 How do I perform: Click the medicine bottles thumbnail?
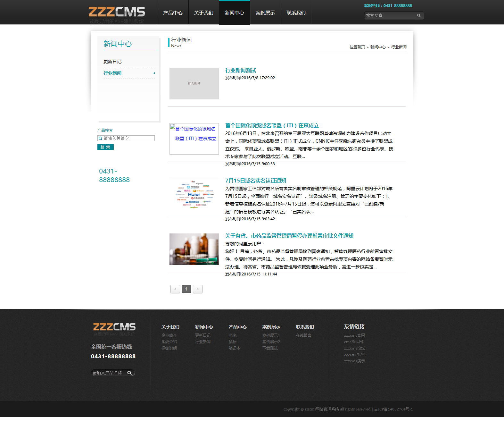[x=194, y=249]
